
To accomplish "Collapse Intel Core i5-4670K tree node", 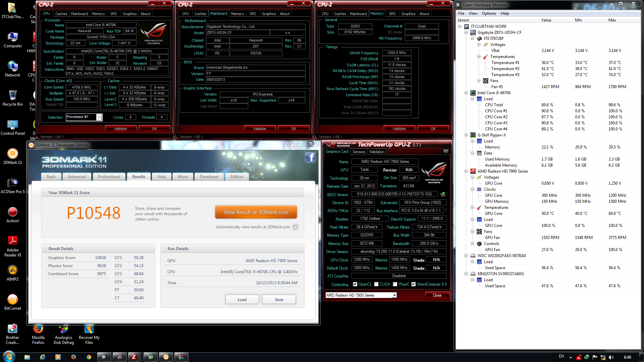I will 466,93.
